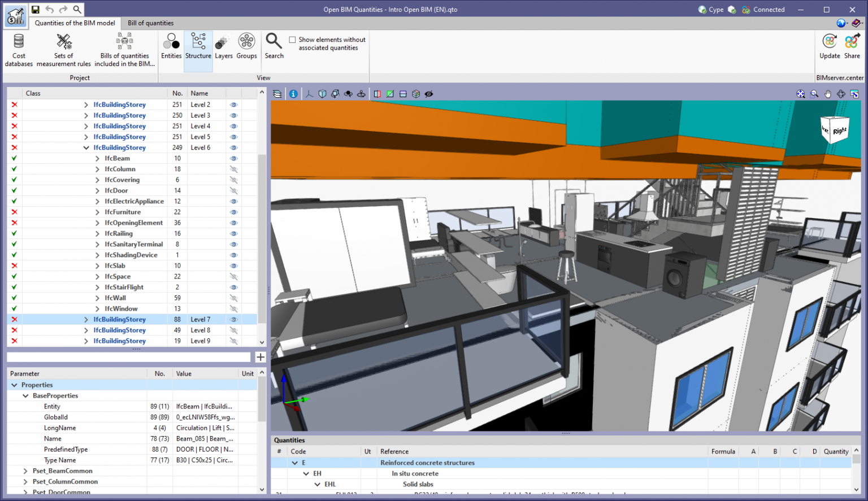
Task: Enable Show elements without associated quantities
Action: [292, 40]
